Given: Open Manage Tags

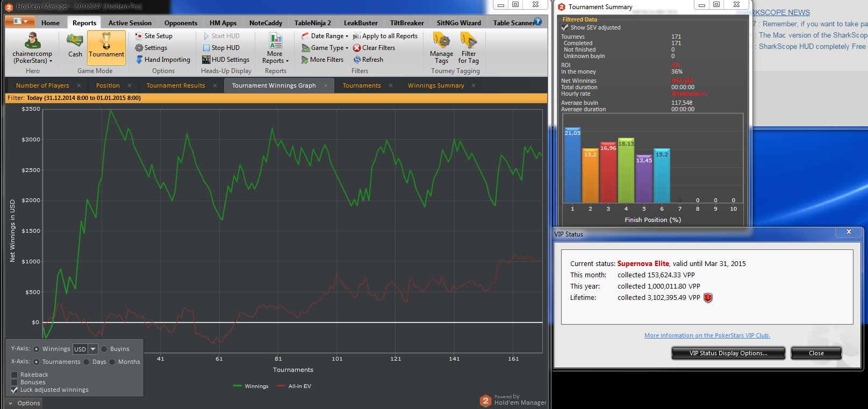Looking at the screenshot, I should point(441,48).
